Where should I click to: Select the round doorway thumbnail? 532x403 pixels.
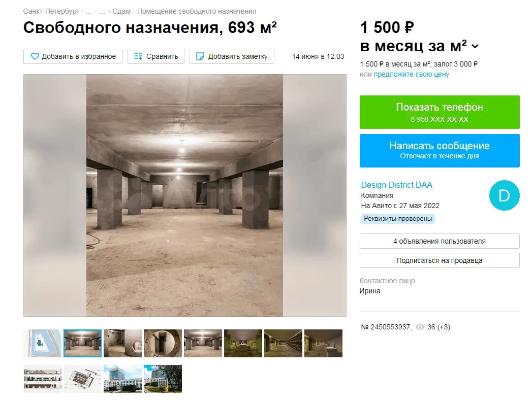[x=163, y=343]
